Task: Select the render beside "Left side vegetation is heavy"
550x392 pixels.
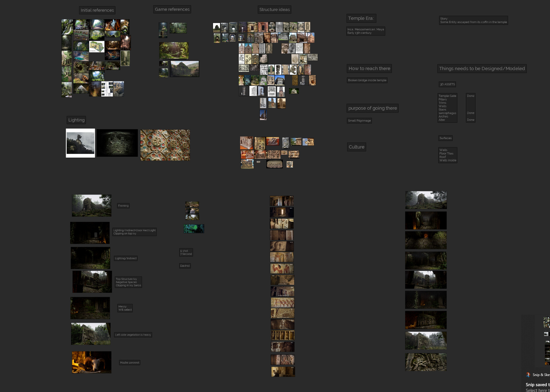Action: pos(91,334)
